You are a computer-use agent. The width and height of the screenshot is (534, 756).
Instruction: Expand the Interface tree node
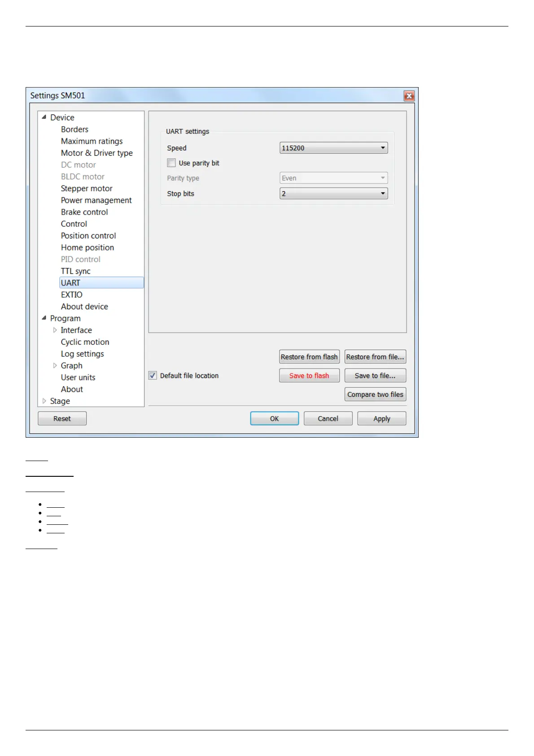coord(55,330)
